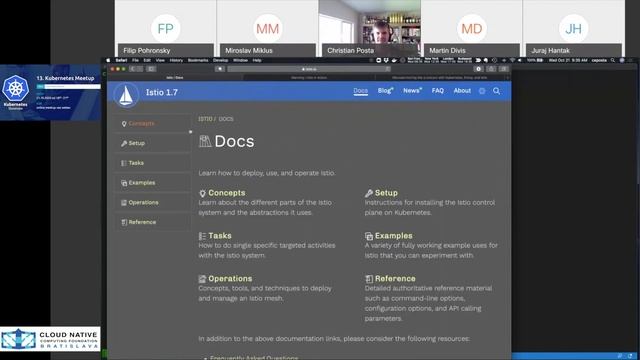The width and height of the screenshot is (640, 360).
Task: Click the Docs heading book icon
Action: (x=205, y=141)
